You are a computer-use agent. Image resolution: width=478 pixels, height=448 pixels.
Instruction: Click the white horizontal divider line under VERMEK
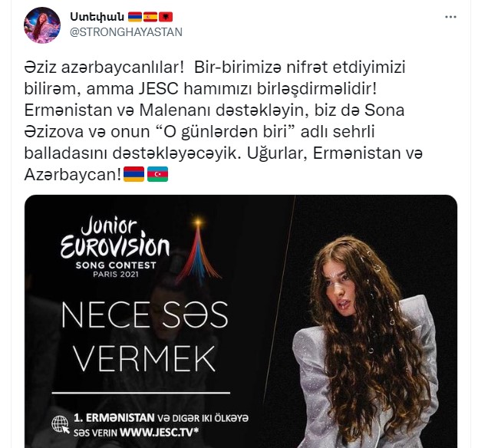(x=141, y=393)
